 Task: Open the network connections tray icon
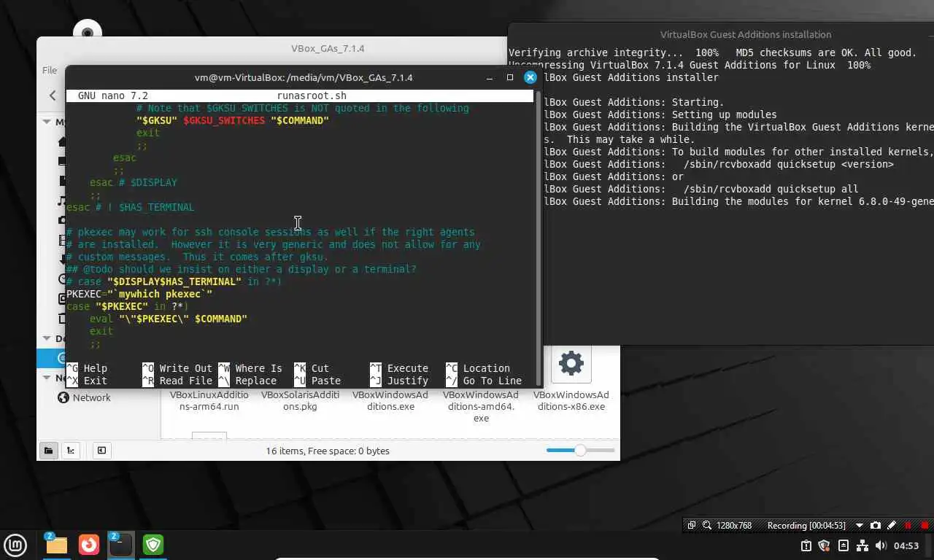pos(862,545)
